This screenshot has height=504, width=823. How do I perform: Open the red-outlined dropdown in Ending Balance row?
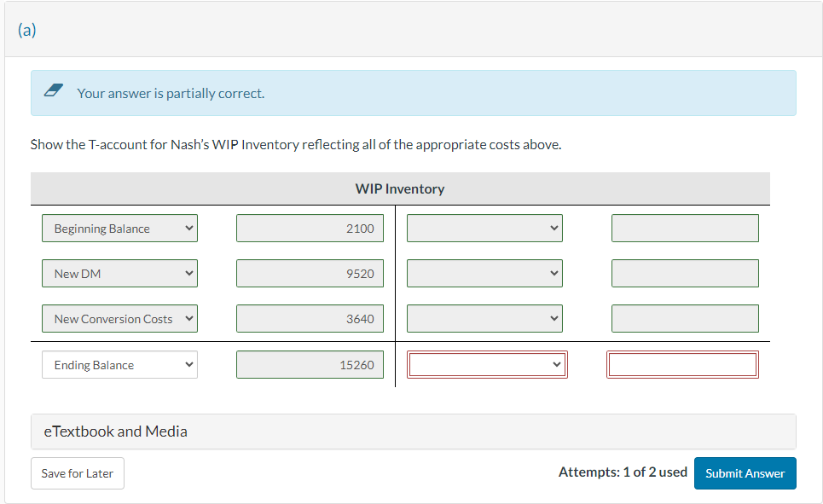click(x=487, y=365)
